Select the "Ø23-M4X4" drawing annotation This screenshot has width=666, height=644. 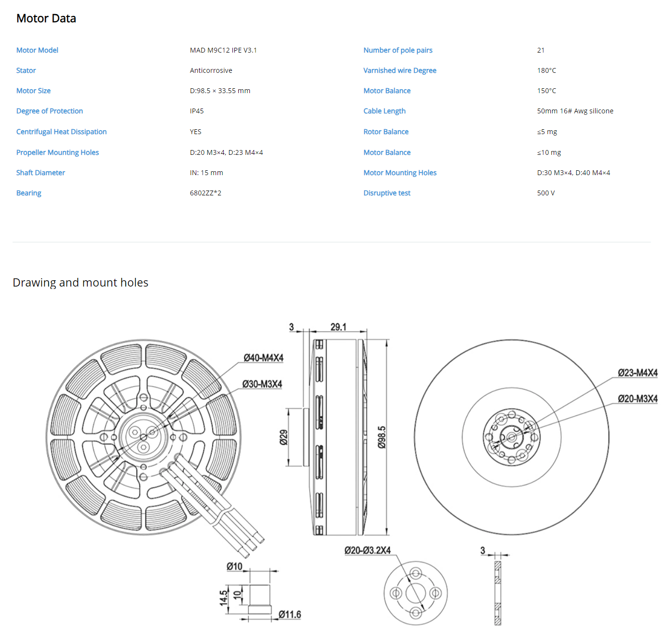[638, 373]
